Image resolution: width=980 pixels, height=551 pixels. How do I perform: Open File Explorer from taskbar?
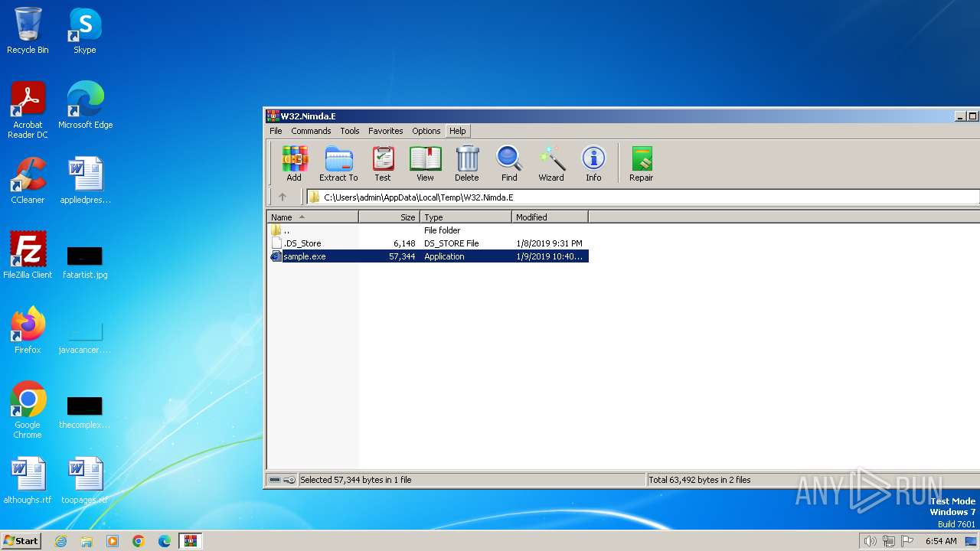click(87, 541)
